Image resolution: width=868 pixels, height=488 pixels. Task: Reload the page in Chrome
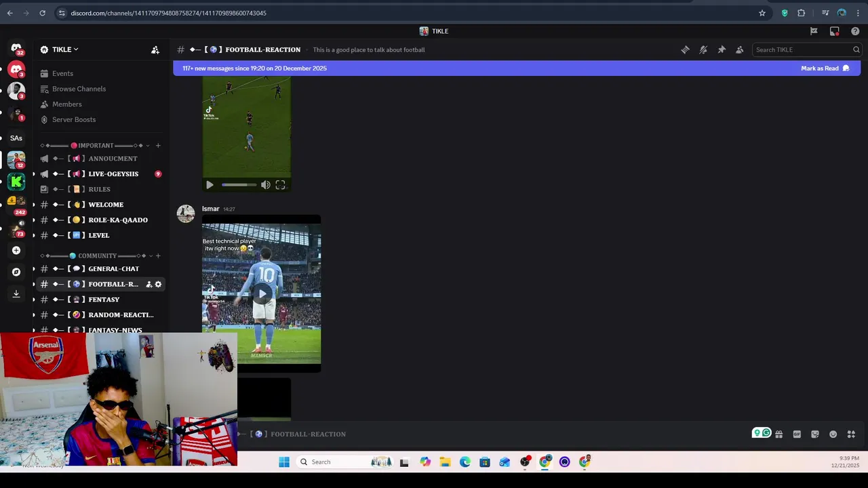click(x=42, y=13)
